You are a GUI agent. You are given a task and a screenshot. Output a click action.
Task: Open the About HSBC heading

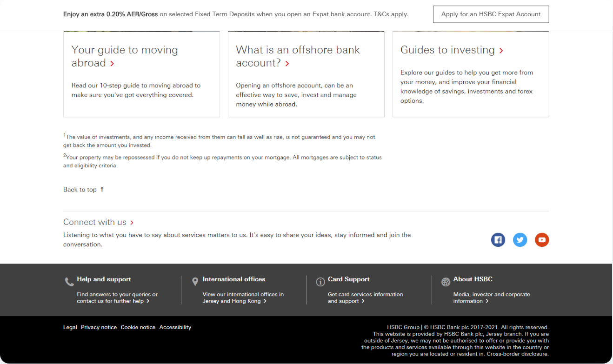coord(473,279)
